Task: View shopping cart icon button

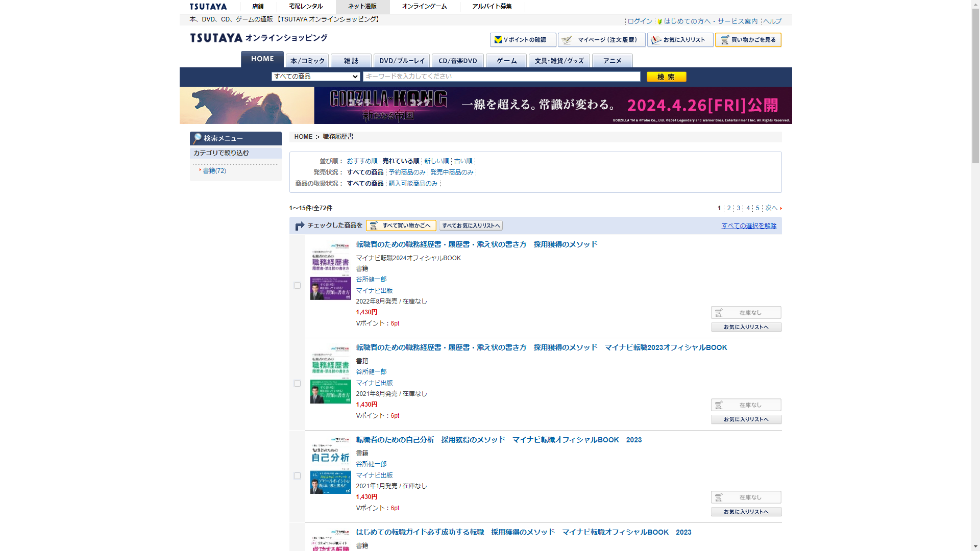Action: (748, 40)
